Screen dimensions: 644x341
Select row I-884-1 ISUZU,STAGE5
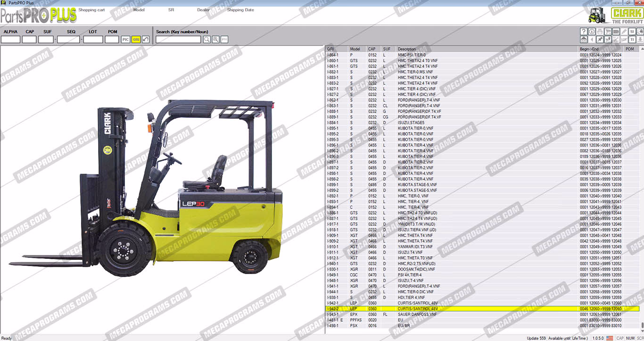pyautogui.click(x=482, y=123)
